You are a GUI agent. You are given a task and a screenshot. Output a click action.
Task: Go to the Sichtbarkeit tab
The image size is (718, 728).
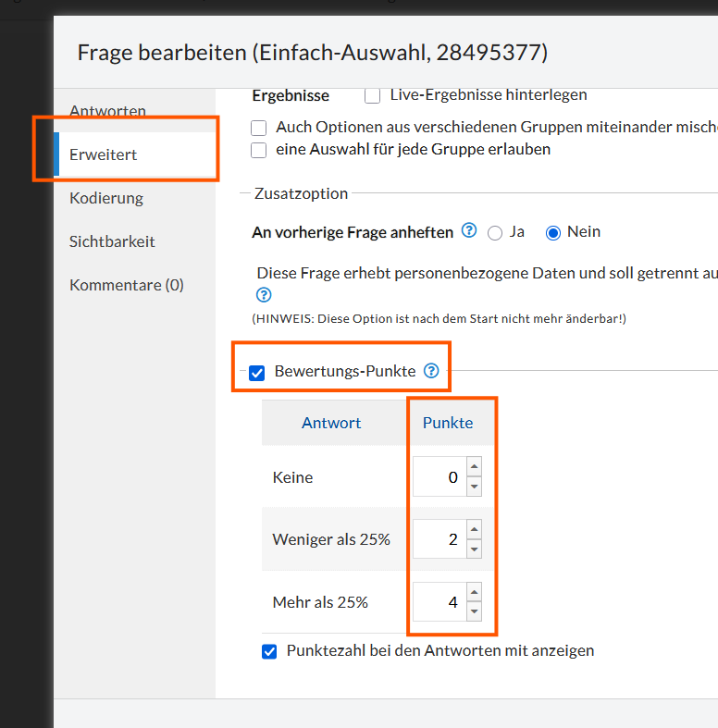(112, 241)
